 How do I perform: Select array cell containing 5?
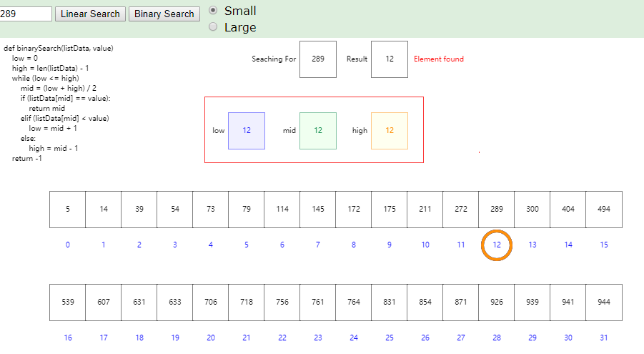pyautogui.click(x=68, y=210)
